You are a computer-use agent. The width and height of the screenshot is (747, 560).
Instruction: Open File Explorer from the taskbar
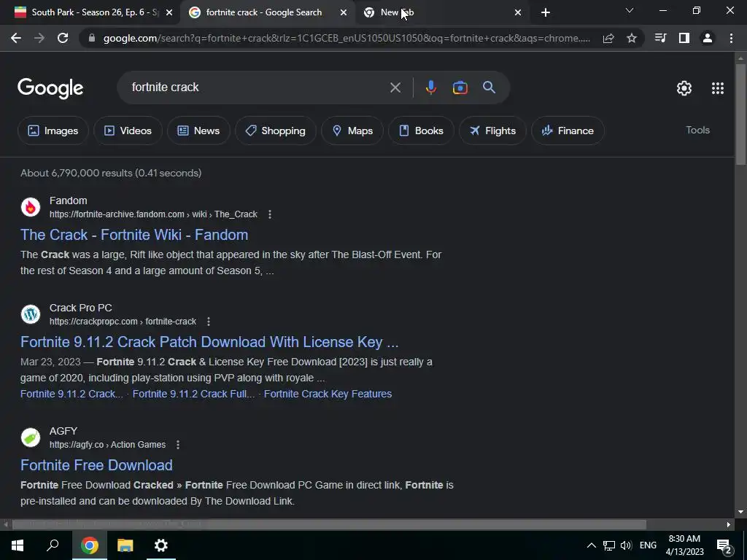tap(125, 545)
